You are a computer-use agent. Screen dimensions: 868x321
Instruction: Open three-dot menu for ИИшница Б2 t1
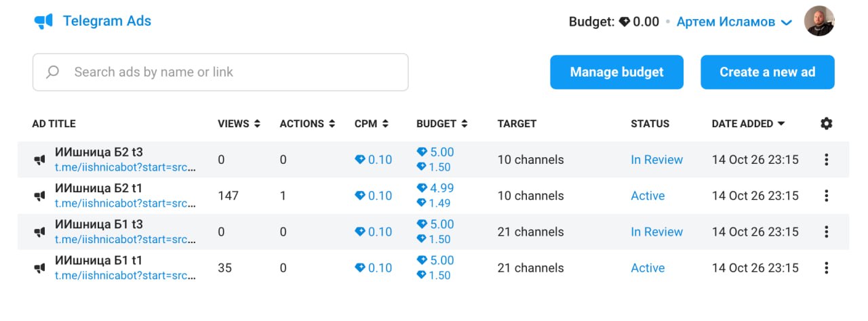(x=826, y=196)
